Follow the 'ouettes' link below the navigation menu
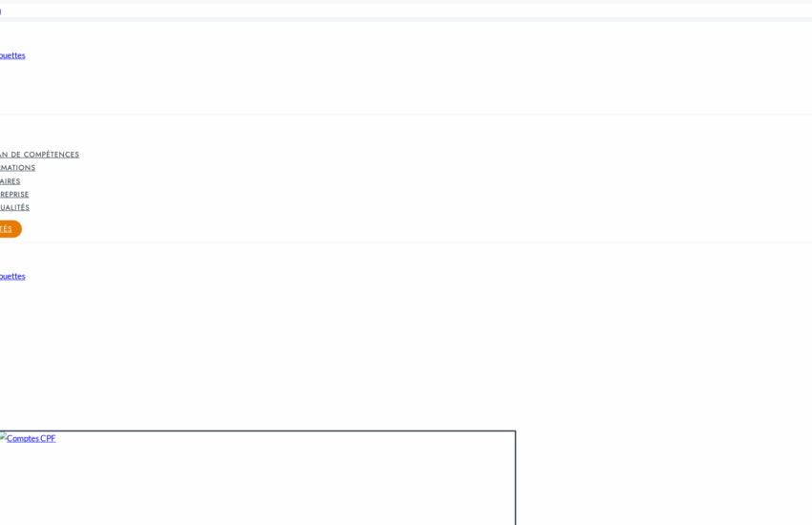The height and width of the screenshot is (525, 812). pyautogui.click(x=12, y=276)
